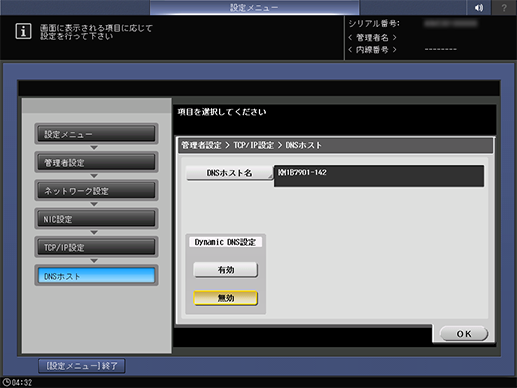Click the シリアル番号 label
The height and width of the screenshot is (388, 517).
point(374,24)
